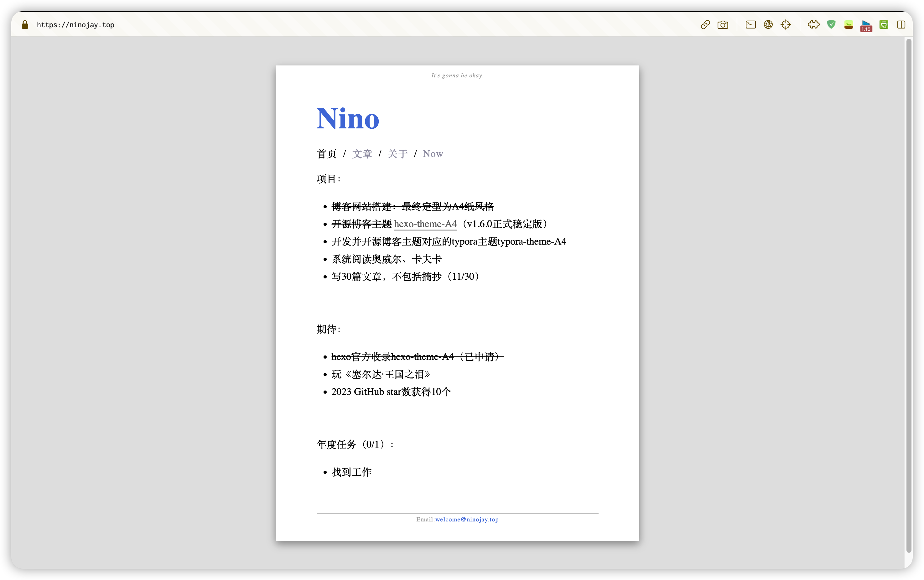Open the extensions puzzle piece icon
Viewport: 924px width, 580px height.
[813, 24]
